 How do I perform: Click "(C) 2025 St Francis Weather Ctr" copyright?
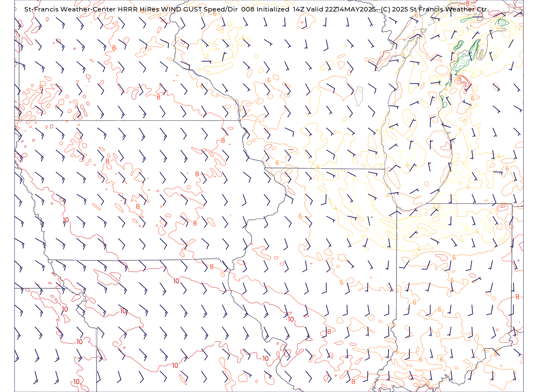433,9
